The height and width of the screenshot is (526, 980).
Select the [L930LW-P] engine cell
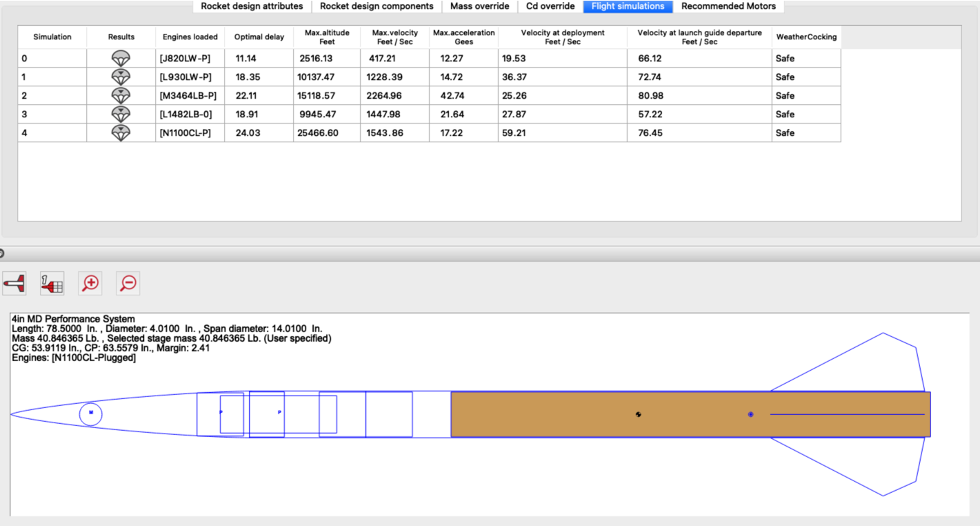pyautogui.click(x=190, y=77)
